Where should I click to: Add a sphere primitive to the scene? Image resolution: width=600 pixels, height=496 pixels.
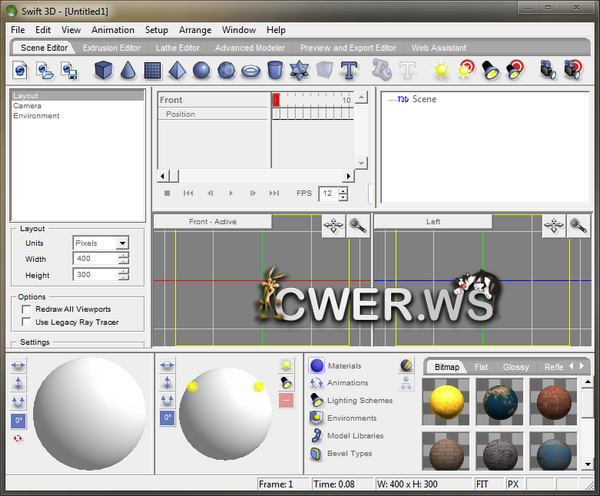tap(201, 70)
